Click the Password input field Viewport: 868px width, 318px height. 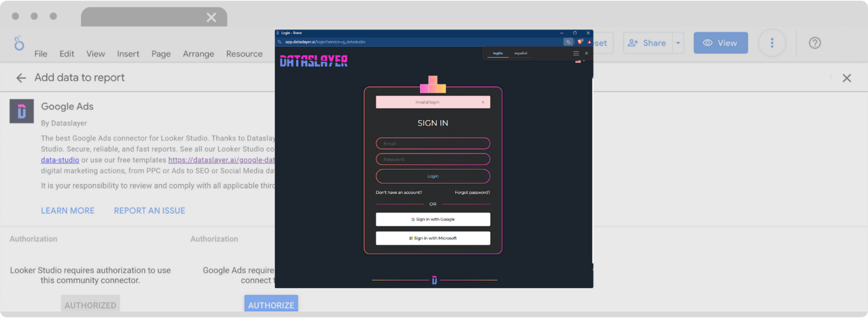click(x=433, y=159)
